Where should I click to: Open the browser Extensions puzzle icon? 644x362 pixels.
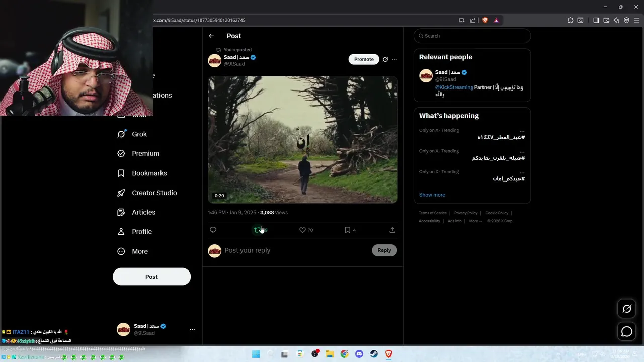point(570,20)
